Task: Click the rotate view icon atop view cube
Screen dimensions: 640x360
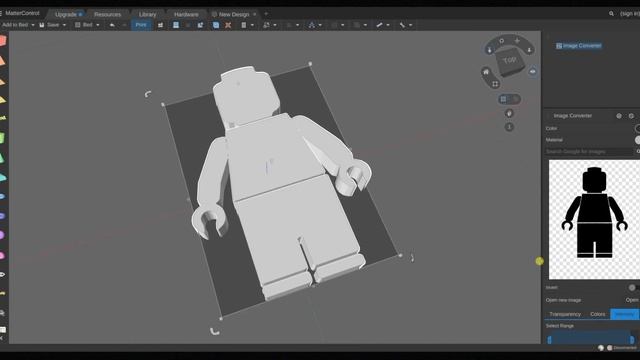Action: click(502, 41)
